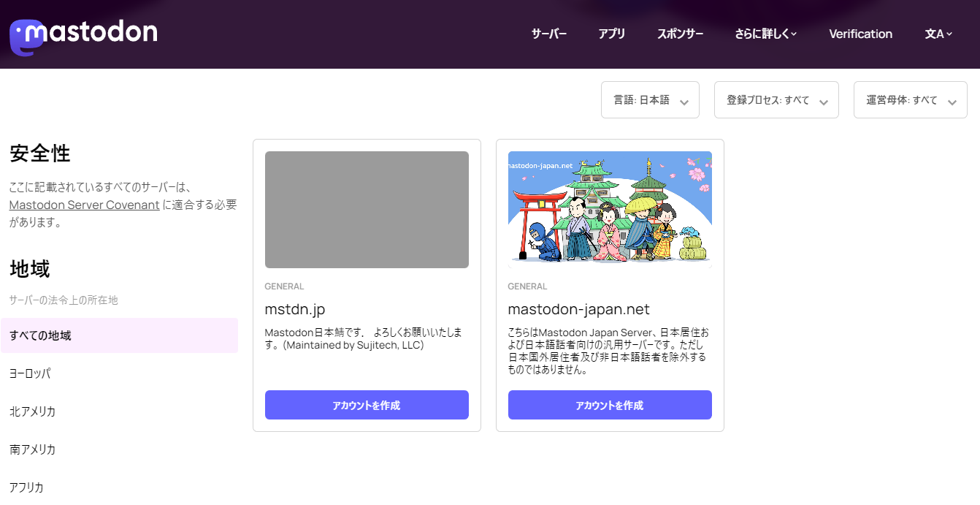Click the GENERAL label on mastodon-japan.net card

pos(528,286)
